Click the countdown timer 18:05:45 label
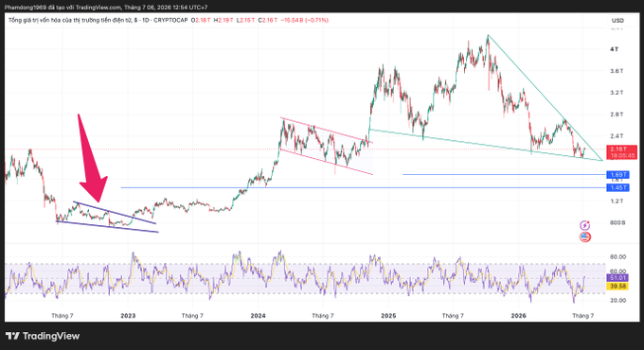Screen dimensions: 644x350 [622, 156]
